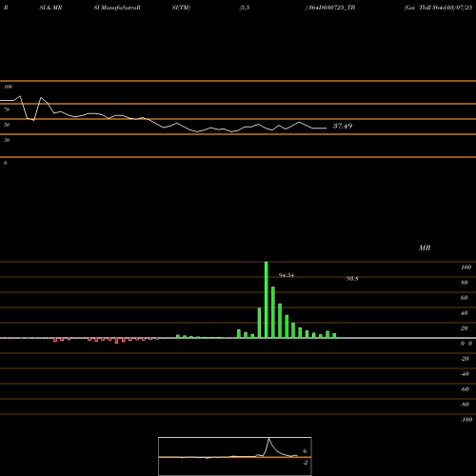Click the 100 label on MR axis
476x476 pixels.
click(466, 268)
